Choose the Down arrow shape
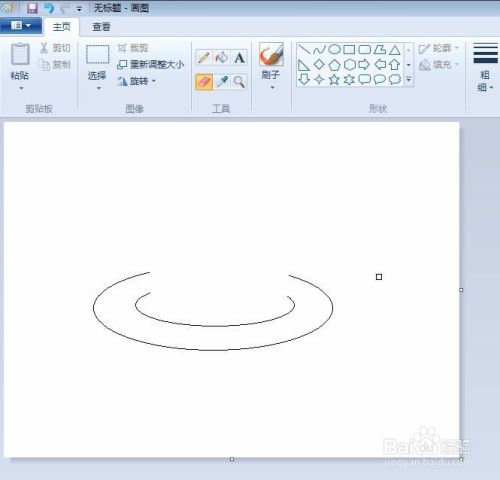Screen dimensions: 500x480 pos(304,79)
